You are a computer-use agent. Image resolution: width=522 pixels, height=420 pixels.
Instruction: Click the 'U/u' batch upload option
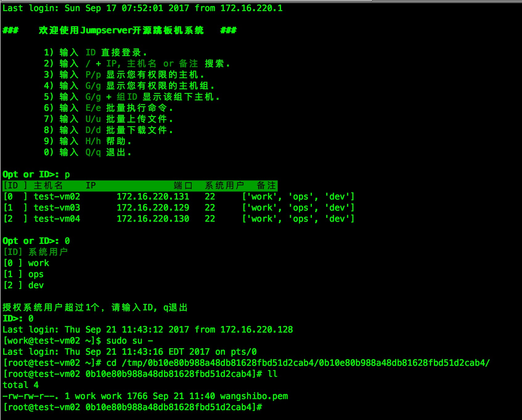(93, 119)
